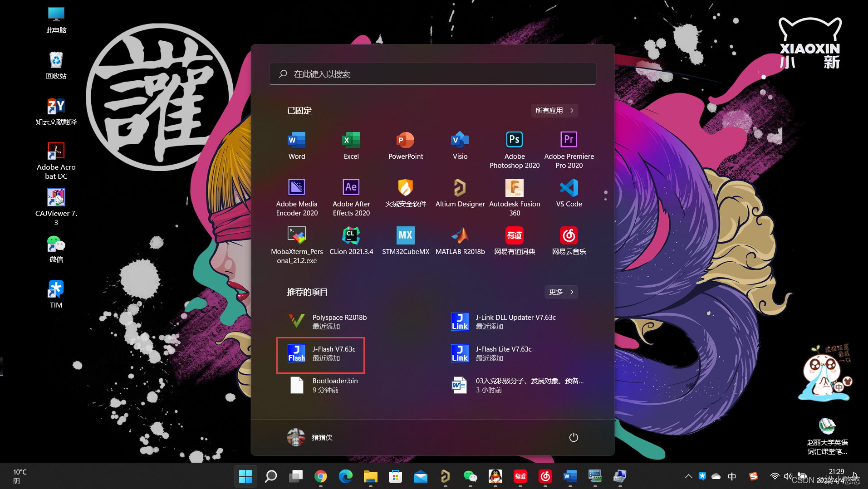
Task: Expand 更多 recommended items
Action: (561, 292)
